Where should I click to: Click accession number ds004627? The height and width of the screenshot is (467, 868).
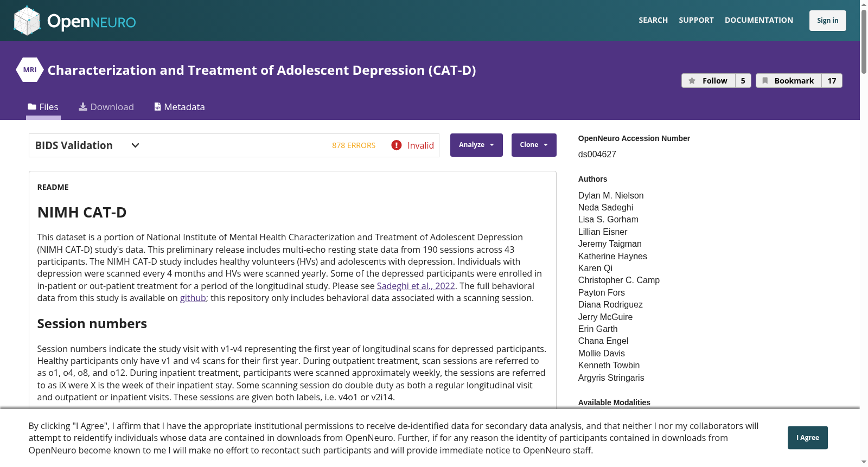pyautogui.click(x=597, y=155)
